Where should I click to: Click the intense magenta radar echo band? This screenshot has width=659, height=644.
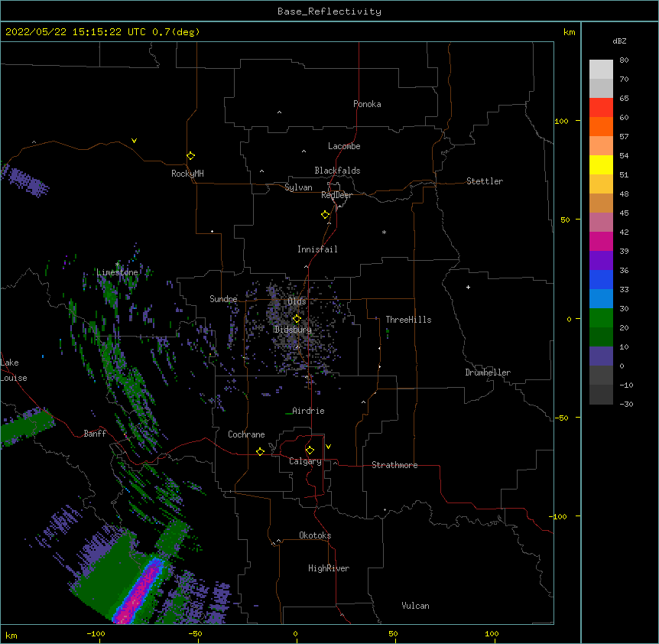(x=138, y=593)
